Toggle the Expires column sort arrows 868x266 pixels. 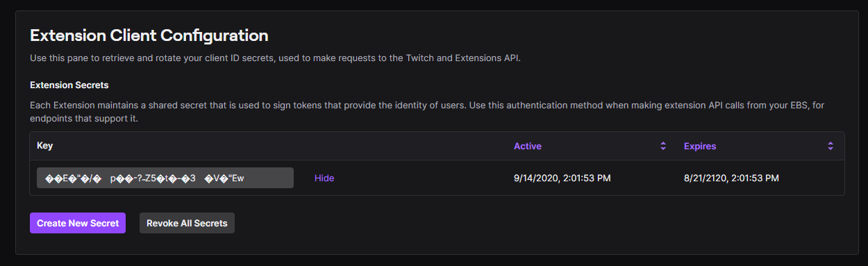click(831, 146)
